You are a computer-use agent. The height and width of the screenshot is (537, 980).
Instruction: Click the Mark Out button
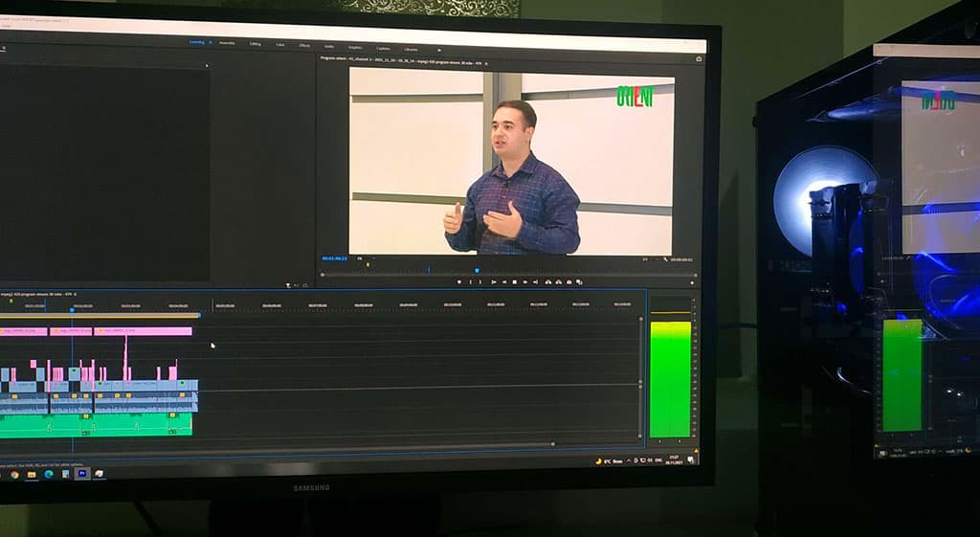(481, 282)
